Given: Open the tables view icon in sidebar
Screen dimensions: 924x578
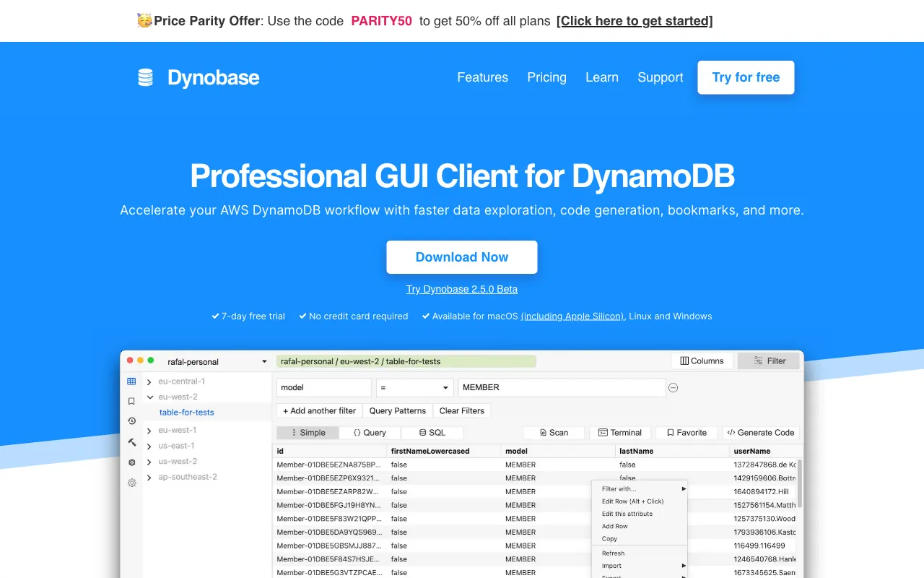Looking at the screenshot, I should [131, 381].
